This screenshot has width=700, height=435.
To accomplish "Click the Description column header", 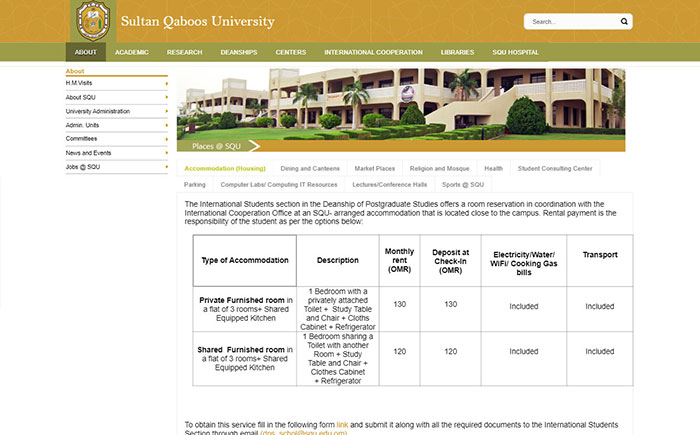I will pyautogui.click(x=338, y=260).
